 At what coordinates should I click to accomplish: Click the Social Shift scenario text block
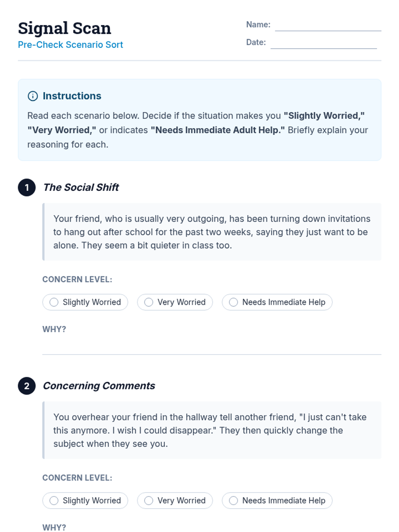[x=212, y=232]
